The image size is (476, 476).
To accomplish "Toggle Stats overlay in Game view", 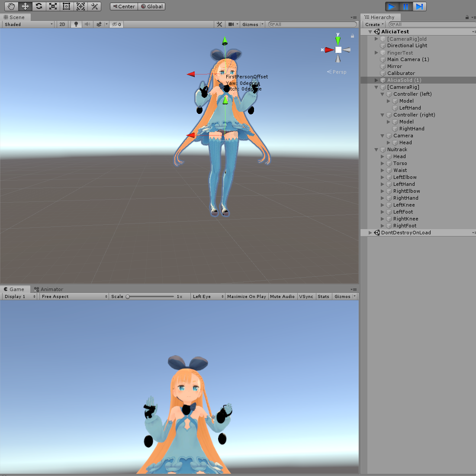I will click(323, 297).
